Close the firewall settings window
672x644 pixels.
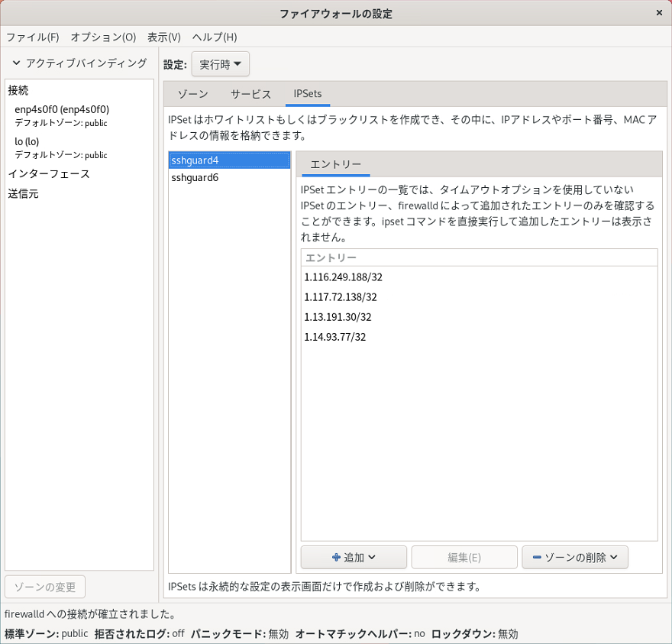tap(659, 13)
